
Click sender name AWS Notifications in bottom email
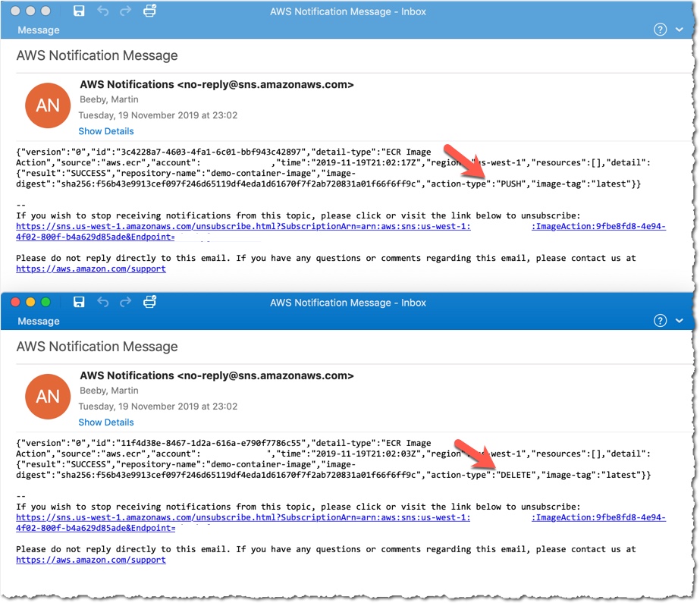pyautogui.click(x=127, y=375)
